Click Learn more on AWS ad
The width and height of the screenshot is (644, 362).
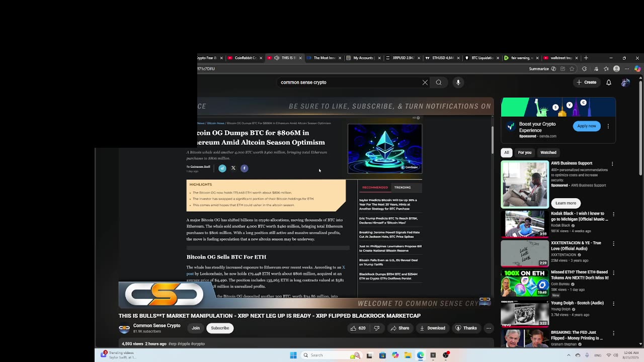click(x=566, y=203)
